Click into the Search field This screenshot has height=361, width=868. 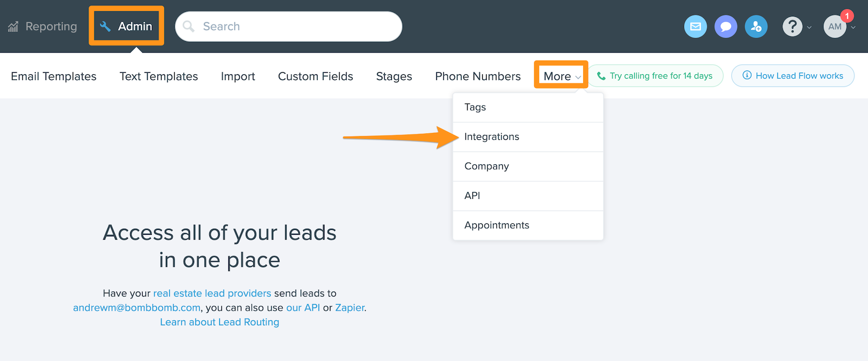tap(289, 27)
